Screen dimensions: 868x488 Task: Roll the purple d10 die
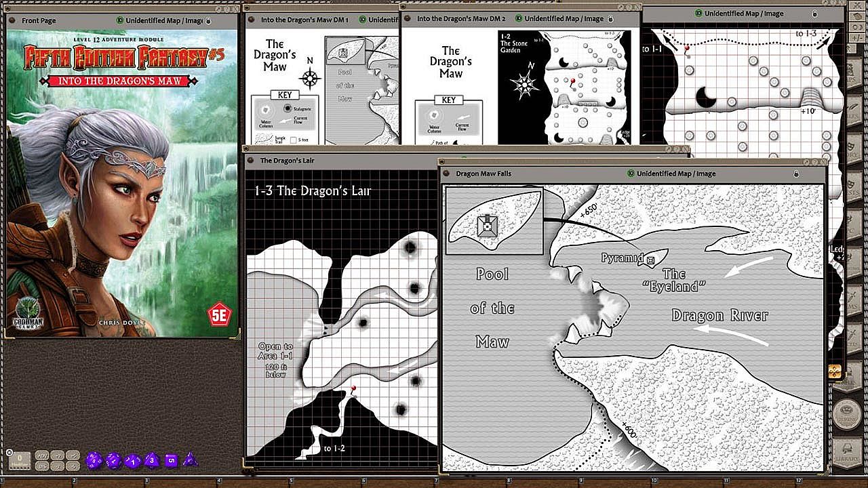coord(133,461)
